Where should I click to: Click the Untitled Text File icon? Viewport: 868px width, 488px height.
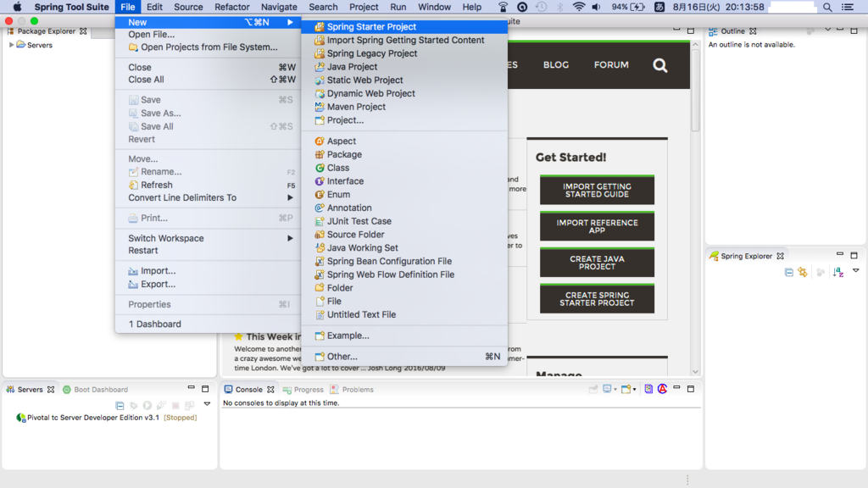(320, 314)
